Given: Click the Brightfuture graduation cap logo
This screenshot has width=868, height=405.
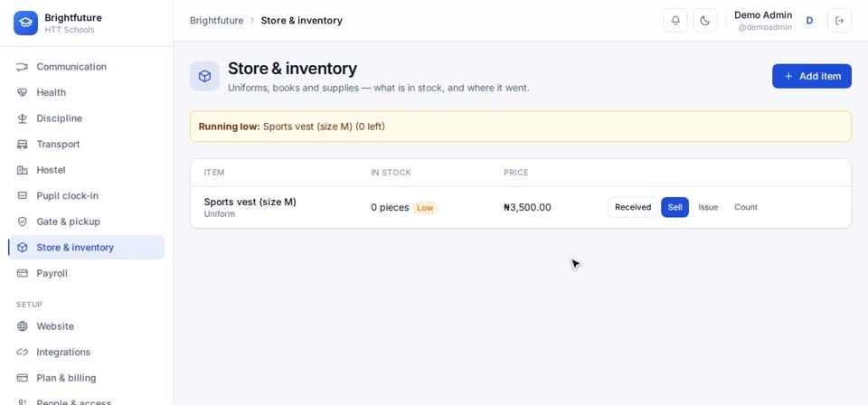Looking at the screenshot, I should point(25,24).
